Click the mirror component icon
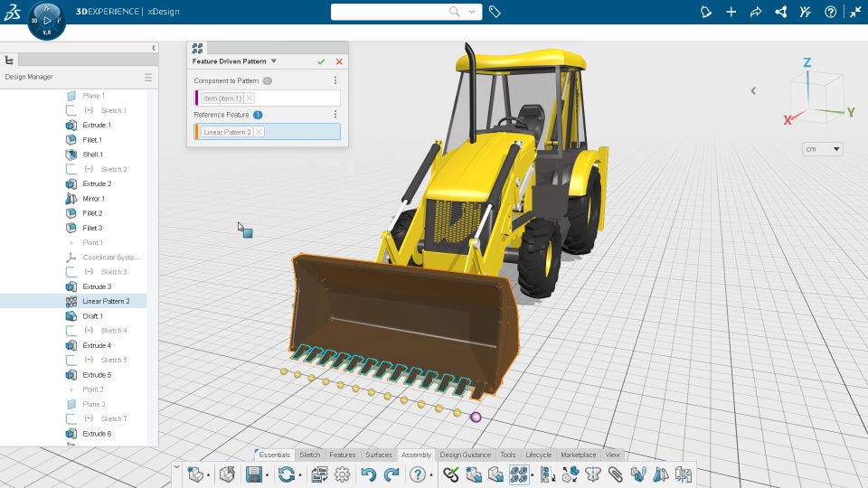Screen dimensions: 868x488 click(660, 474)
